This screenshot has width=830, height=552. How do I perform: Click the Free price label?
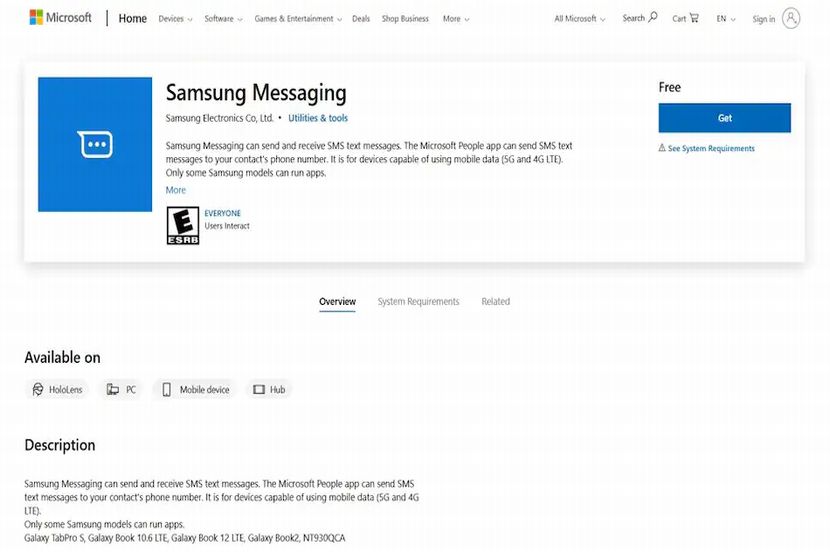(670, 87)
